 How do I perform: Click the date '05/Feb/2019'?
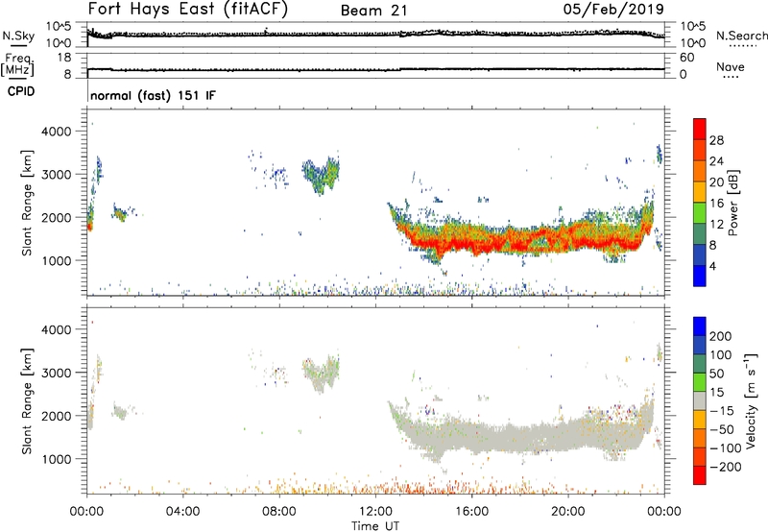pos(613,10)
